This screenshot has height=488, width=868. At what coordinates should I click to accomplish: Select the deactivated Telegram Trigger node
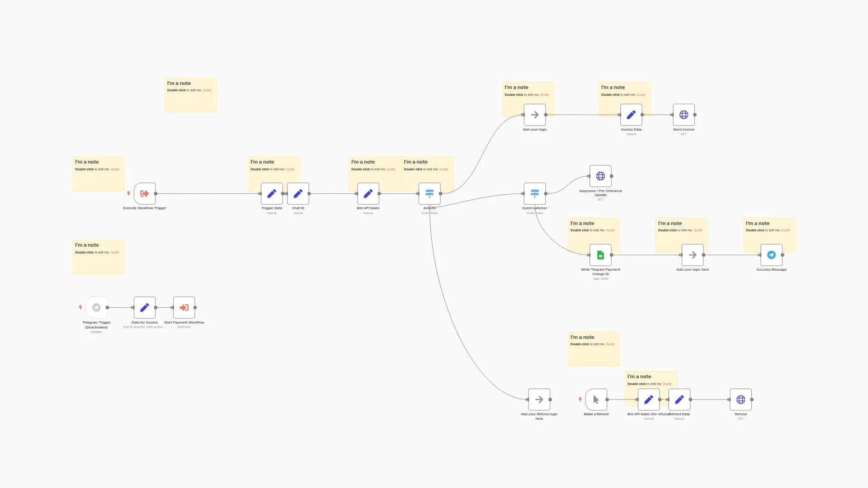[x=96, y=307]
